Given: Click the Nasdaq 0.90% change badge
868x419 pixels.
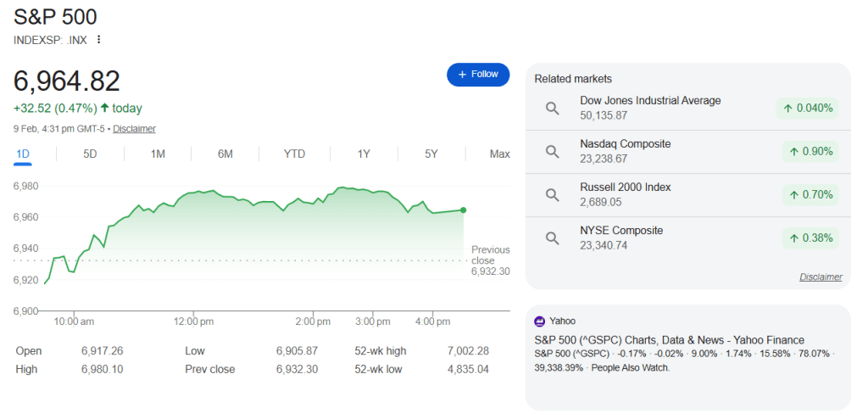Looking at the screenshot, I should pos(810,151).
